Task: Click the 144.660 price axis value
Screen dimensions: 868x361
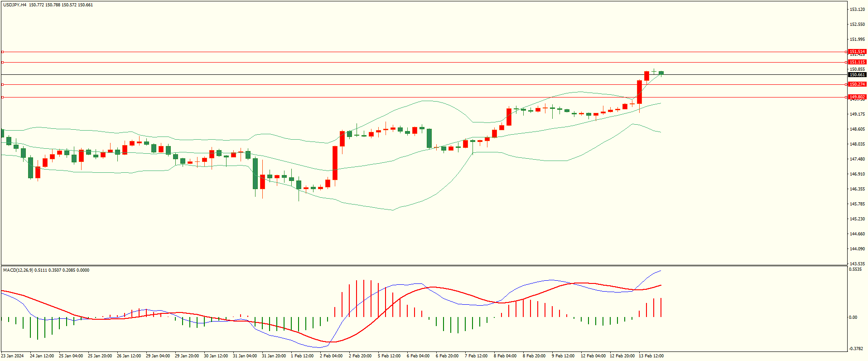Action: tap(857, 234)
